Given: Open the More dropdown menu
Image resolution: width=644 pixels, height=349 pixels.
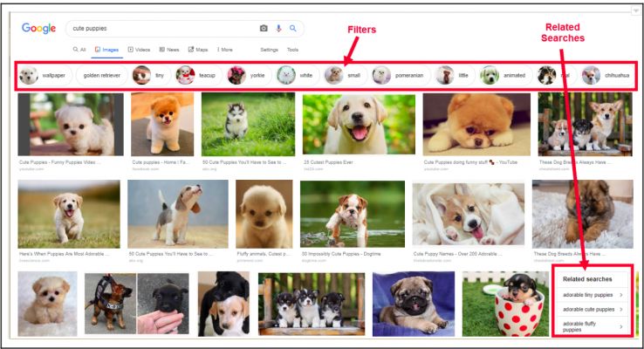Looking at the screenshot, I should point(225,50).
